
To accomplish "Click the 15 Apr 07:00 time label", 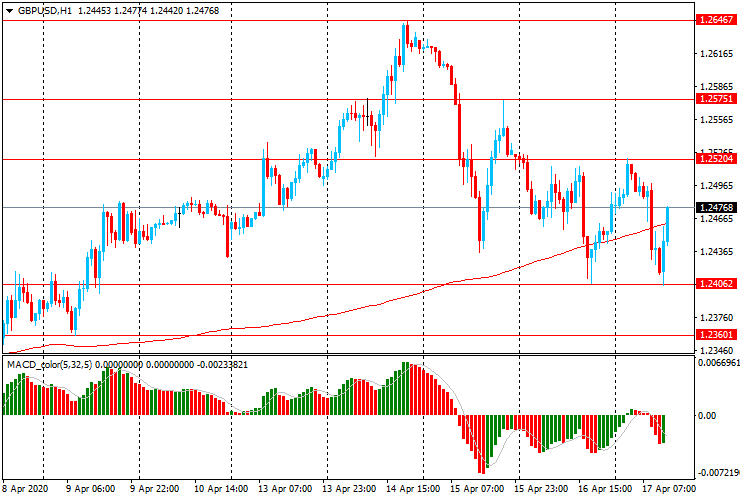I will (x=477, y=488).
